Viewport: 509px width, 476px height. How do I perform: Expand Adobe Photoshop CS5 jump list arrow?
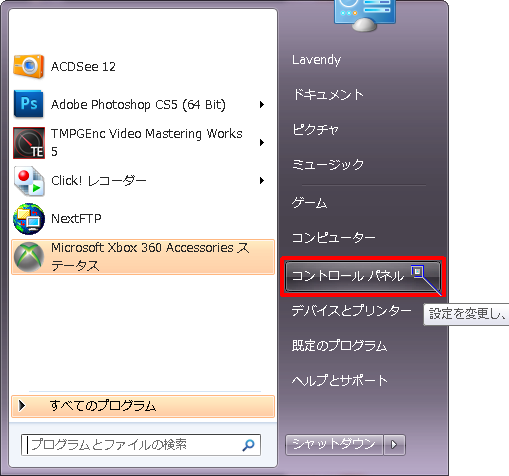point(262,105)
